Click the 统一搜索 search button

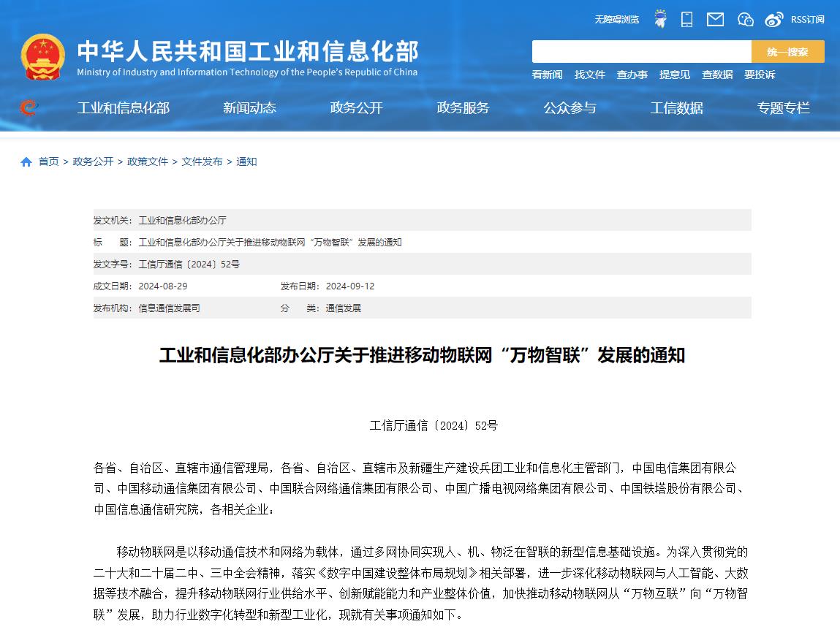click(x=787, y=52)
